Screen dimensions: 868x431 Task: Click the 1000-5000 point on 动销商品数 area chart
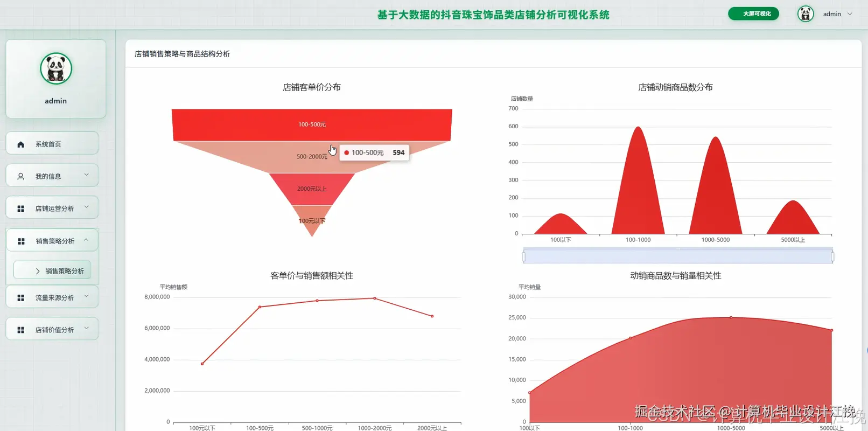[731, 317]
